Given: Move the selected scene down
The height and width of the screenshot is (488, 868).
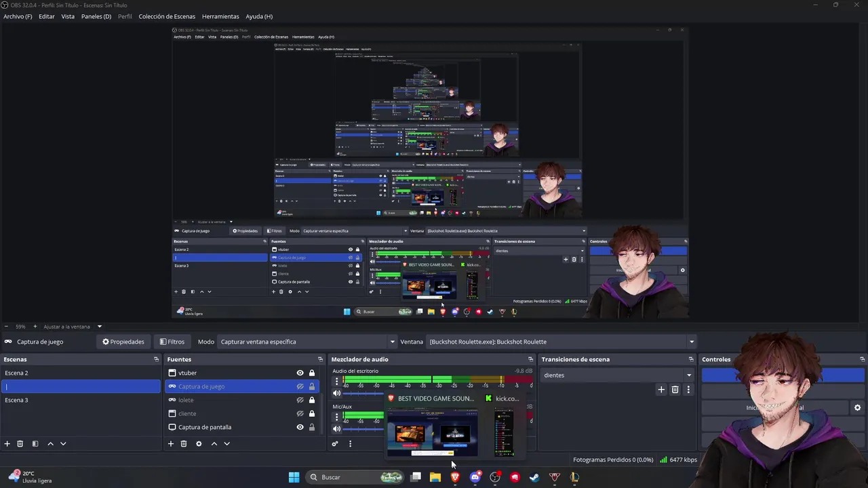Looking at the screenshot, I should tap(63, 444).
